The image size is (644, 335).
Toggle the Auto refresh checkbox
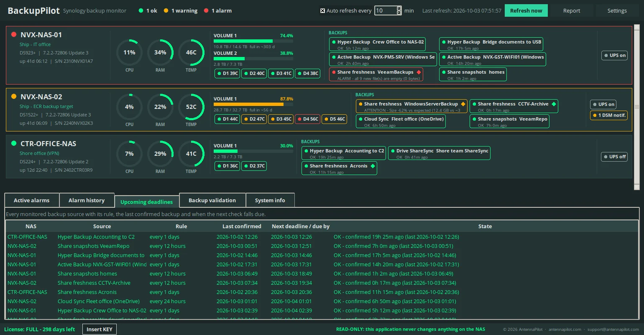tap(322, 11)
